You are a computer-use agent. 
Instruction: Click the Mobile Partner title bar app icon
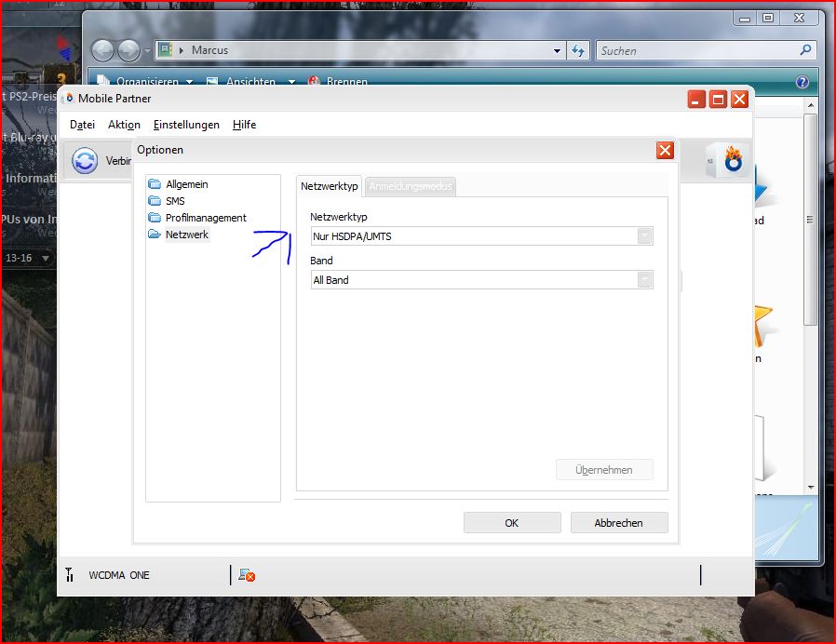69,98
